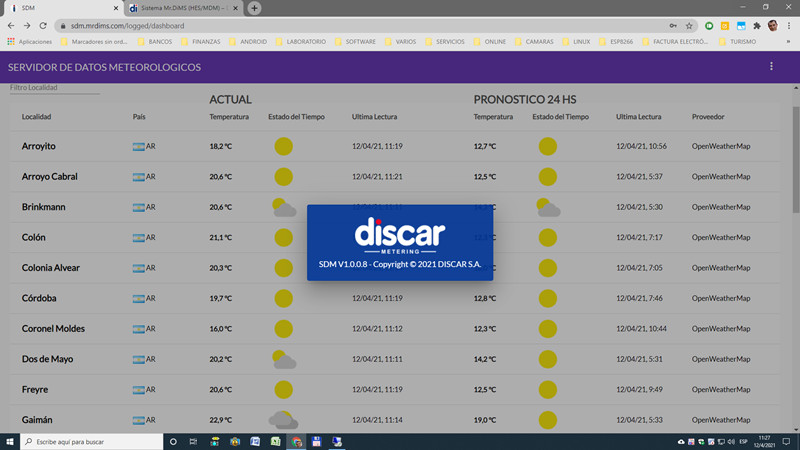Image resolution: width=800 pixels, height=450 pixels.
Task: Click OpenWeatherMap in the Freyre row
Action: point(721,390)
